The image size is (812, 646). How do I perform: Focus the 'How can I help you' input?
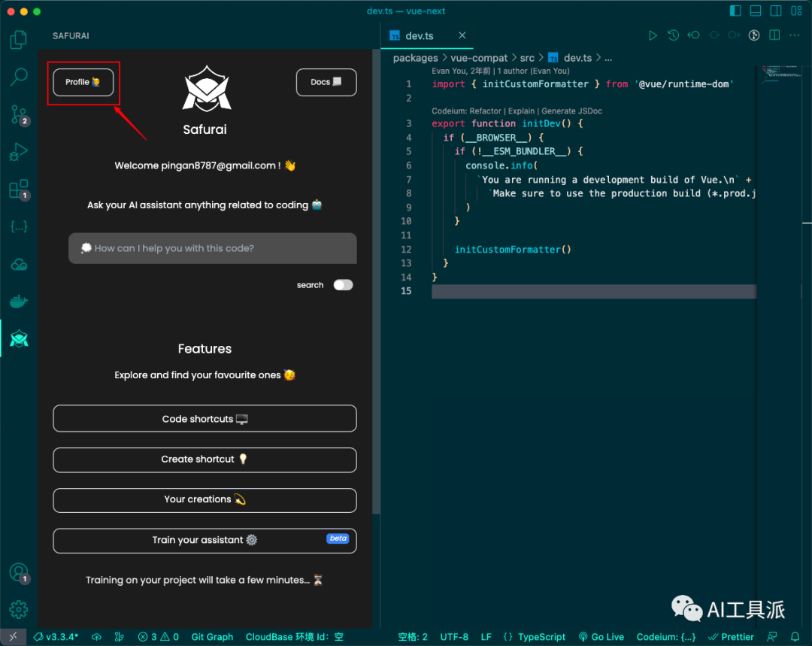tap(212, 248)
